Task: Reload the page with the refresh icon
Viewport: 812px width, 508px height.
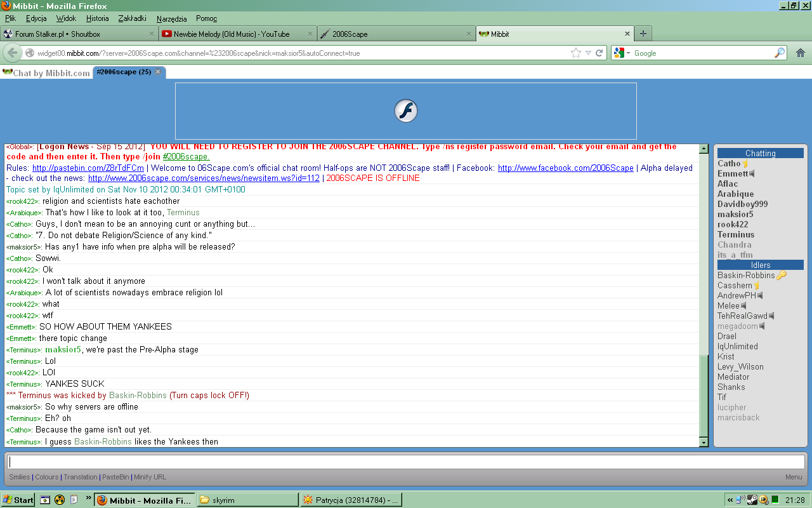Action: pos(599,53)
